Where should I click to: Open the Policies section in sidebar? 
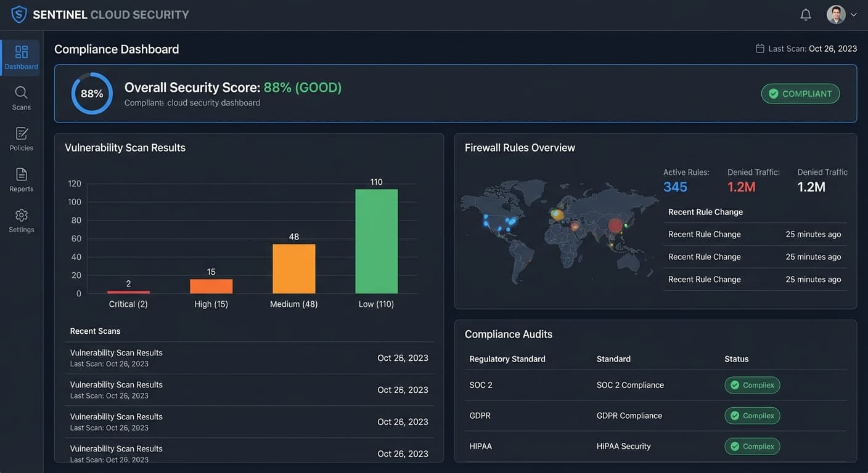tap(21, 139)
